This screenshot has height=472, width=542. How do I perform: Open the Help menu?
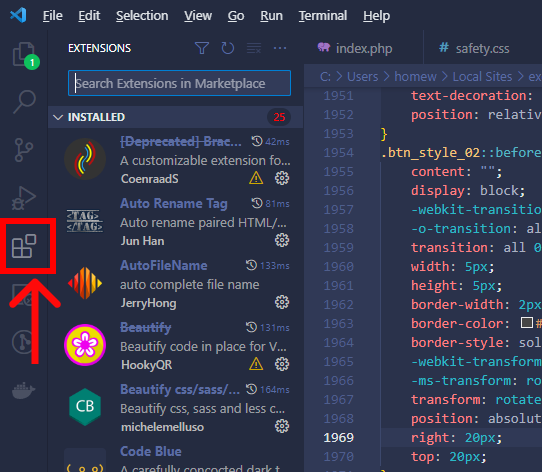(376, 16)
